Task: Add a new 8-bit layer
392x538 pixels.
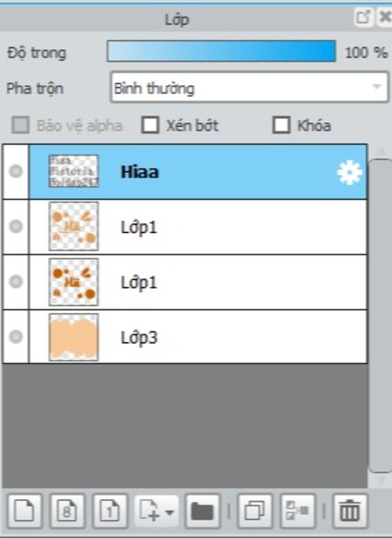Action: [x=67, y=511]
